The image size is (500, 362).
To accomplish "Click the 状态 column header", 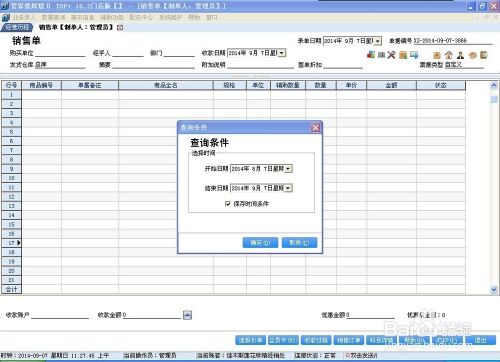I will tap(441, 85).
